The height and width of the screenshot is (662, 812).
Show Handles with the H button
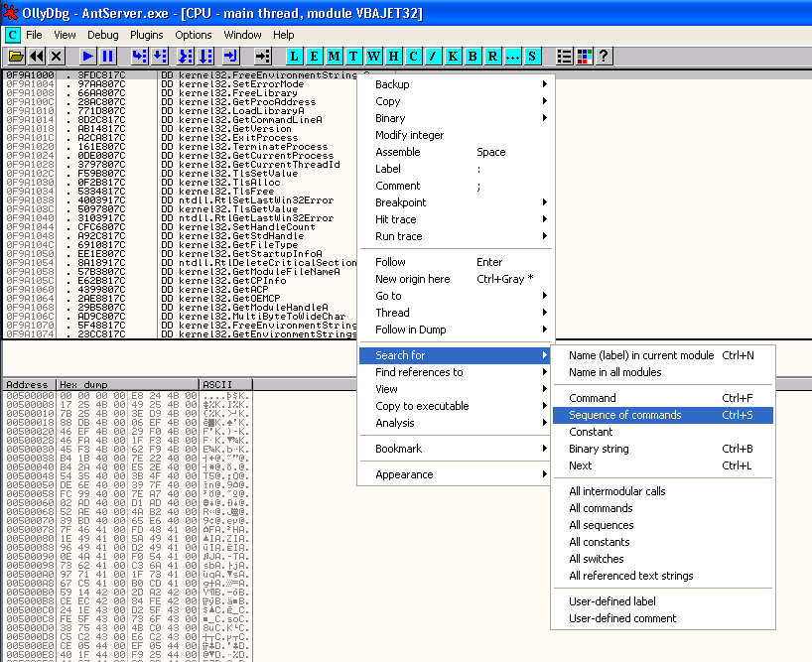tap(393, 56)
